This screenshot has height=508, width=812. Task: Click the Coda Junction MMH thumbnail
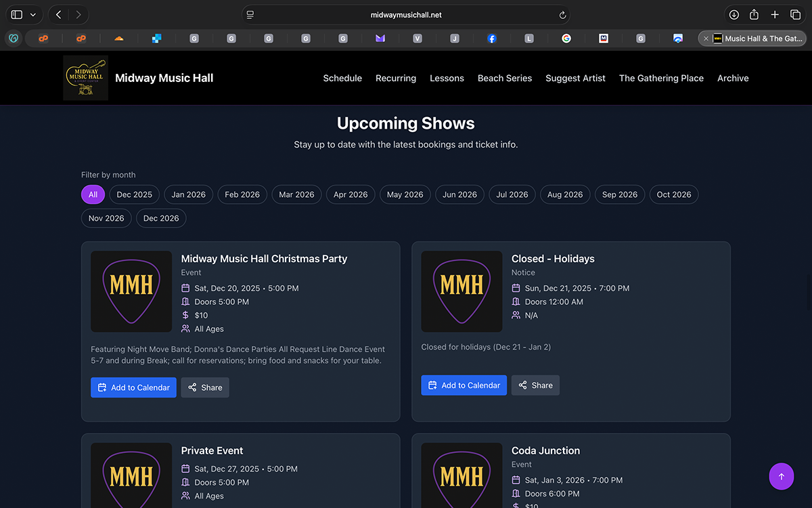tap(461, 475)
